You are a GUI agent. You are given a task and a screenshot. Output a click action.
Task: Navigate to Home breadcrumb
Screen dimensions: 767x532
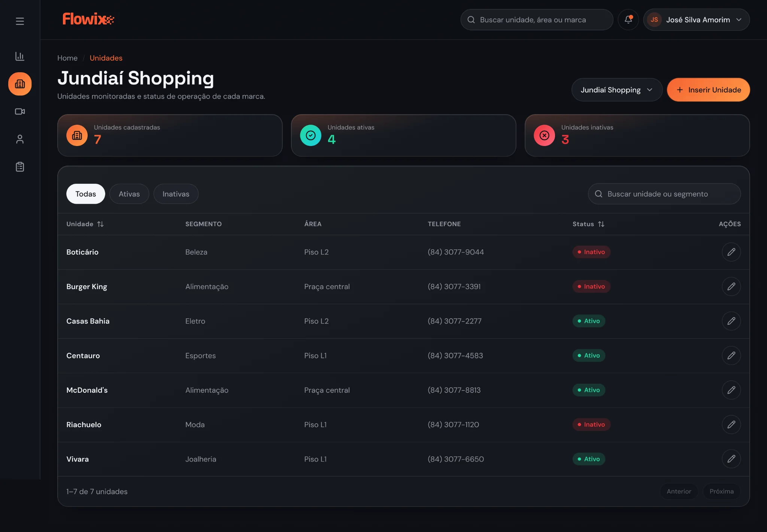67,58
